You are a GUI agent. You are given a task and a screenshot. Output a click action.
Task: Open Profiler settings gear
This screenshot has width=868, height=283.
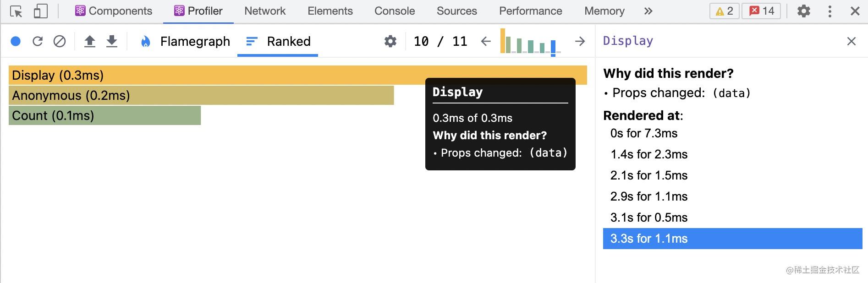(x=390, y=42)
